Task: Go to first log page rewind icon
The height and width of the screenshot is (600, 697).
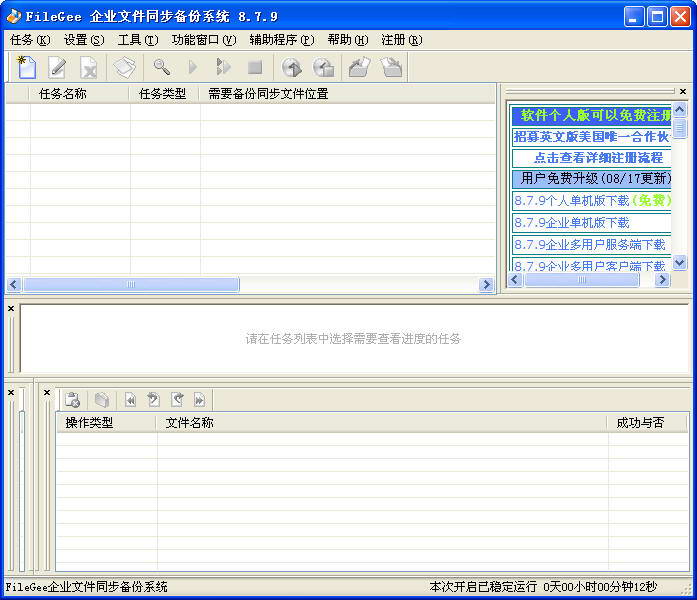Action: (x=130, y=400)
